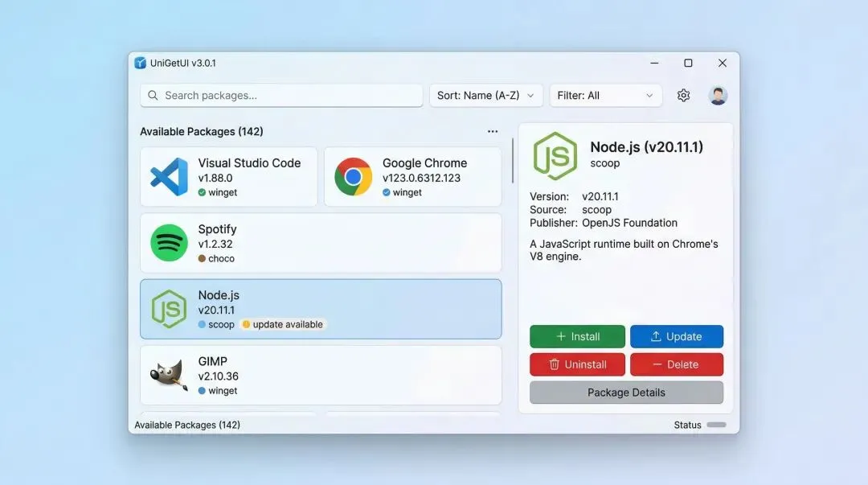Click the Publisher: OpenJS Foundation text
This screenshot has width=868, height=485.
pyautogui.click(x=604, y=223)
